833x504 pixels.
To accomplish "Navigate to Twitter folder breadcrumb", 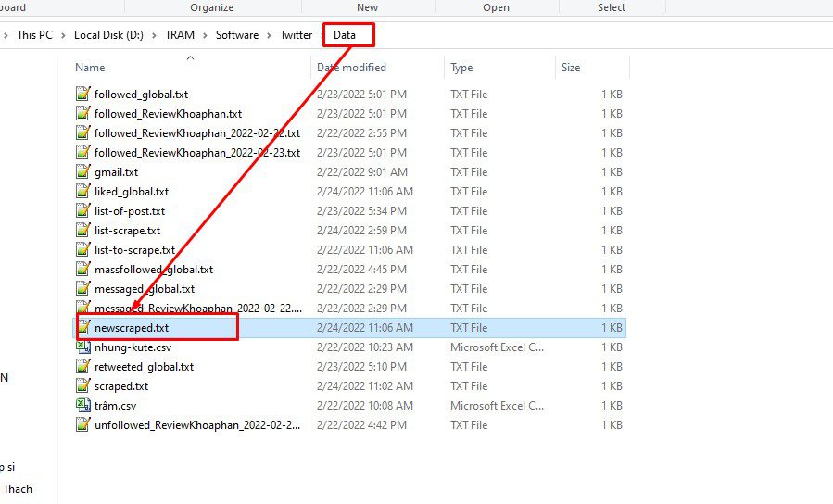I will pyautogui.click(x=296, y=35).
